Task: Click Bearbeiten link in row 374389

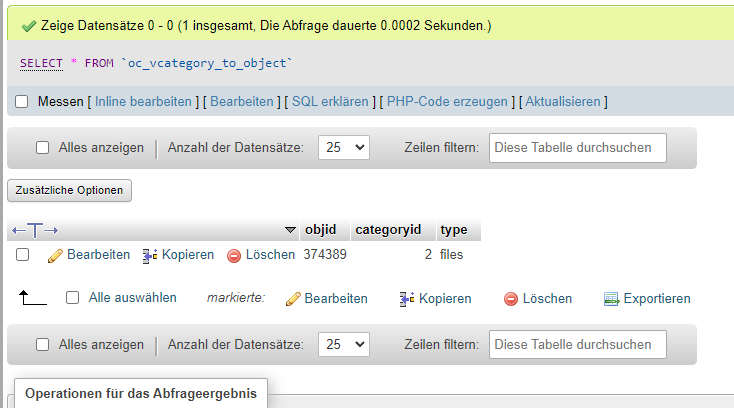Action: (x=98, y=255)
